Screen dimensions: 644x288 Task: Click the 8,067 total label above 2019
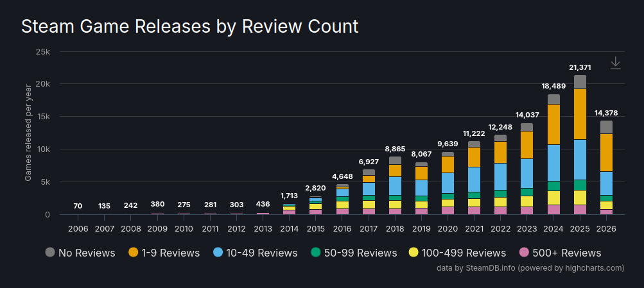(422, 154)
